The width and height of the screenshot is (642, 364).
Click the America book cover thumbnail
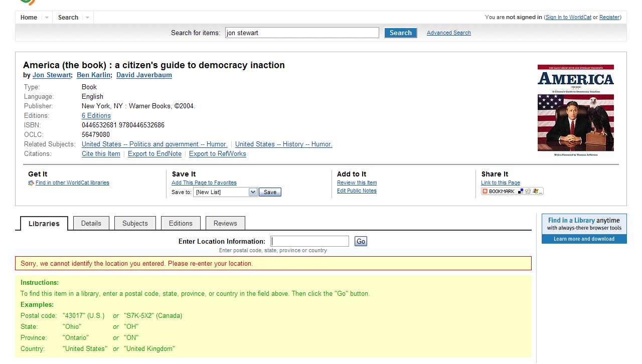click(x=576, y=111)
